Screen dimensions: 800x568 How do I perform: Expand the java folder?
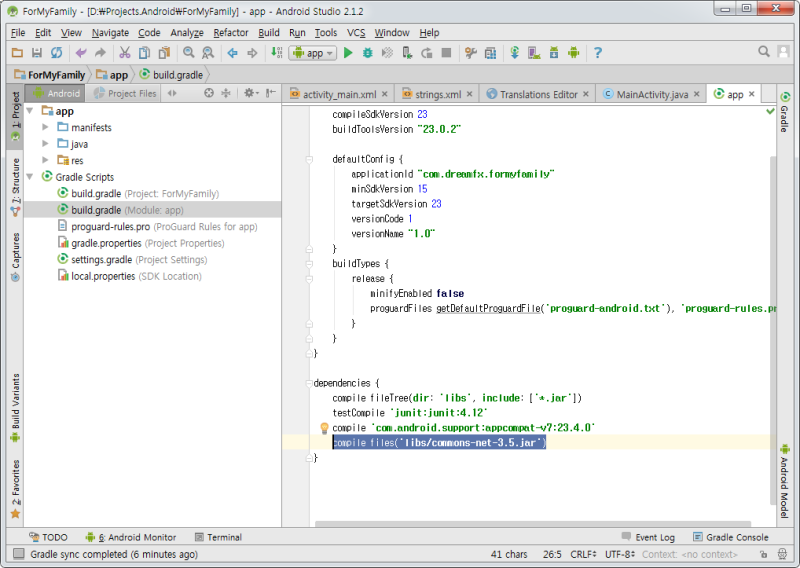pyautogui.click(x=45, y=144)
